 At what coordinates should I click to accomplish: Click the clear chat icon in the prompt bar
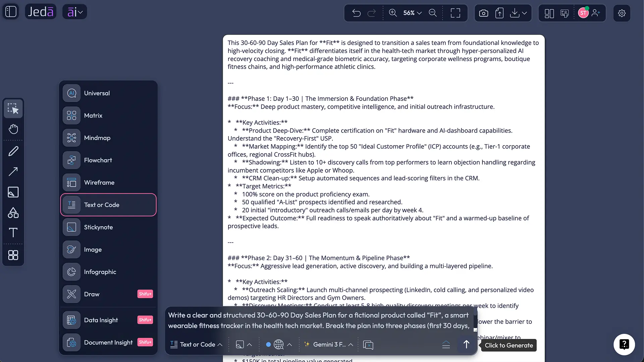[368, 345]
